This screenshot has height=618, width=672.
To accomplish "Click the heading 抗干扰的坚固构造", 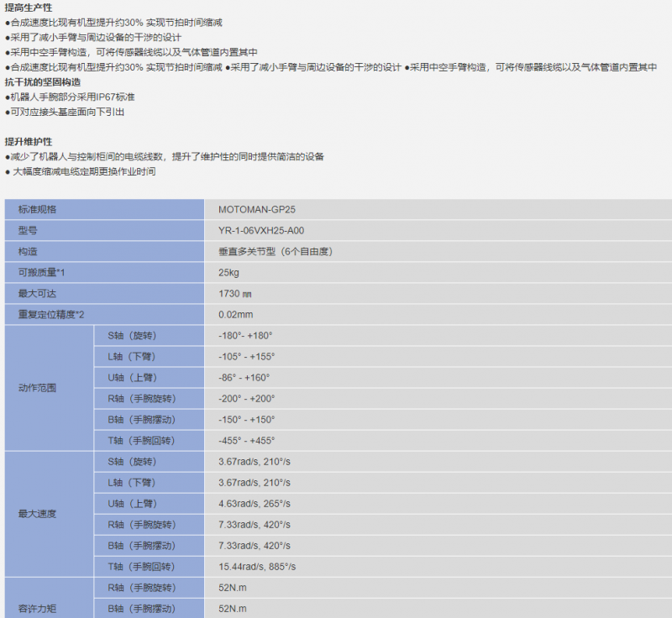I will [x=43, y=82].
